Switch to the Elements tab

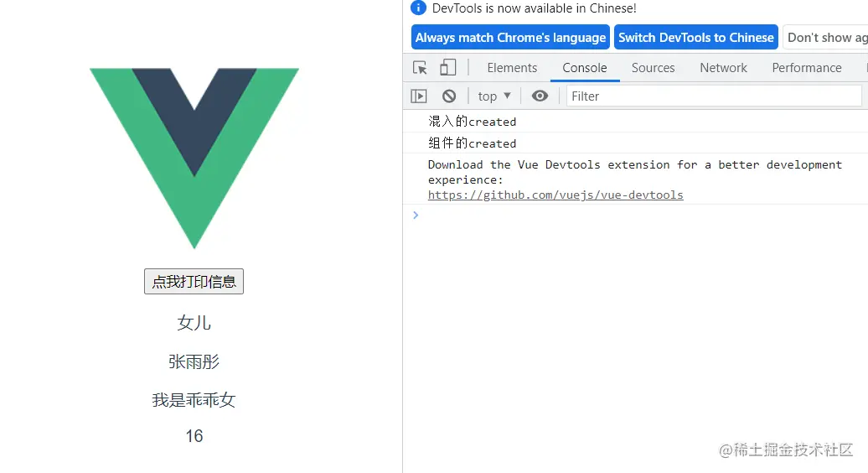pyautogui.click(x=512, y=68)
